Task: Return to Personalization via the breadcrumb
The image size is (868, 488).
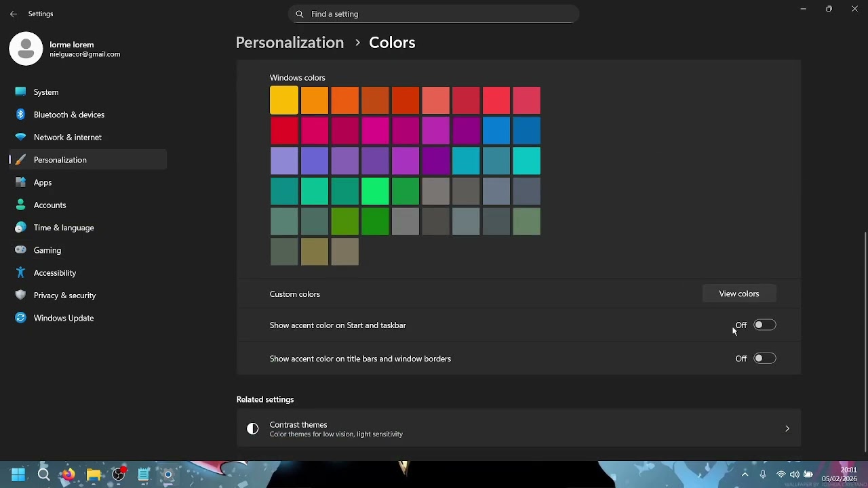Action: click(x=290, y=43)
